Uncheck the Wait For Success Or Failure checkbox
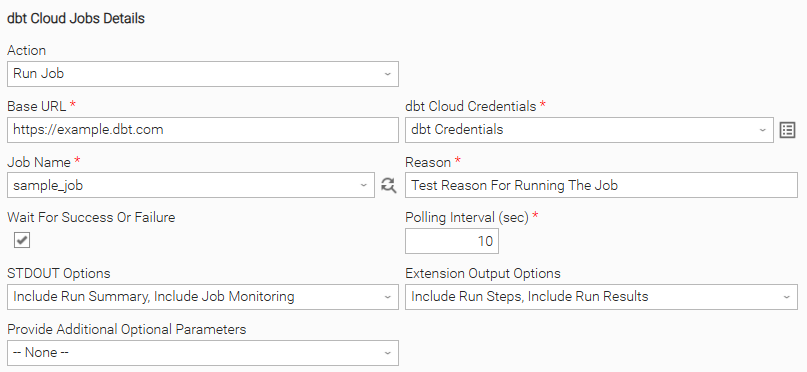 point(22,240)
